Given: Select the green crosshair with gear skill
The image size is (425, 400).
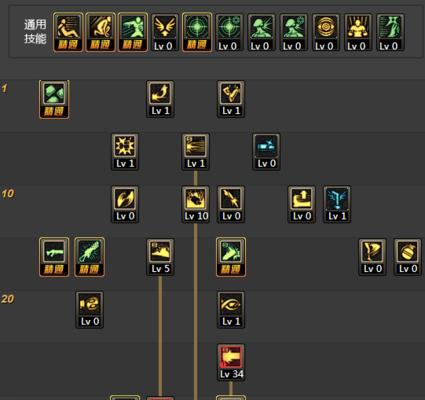Looking at the screenshot, I should click(x=229, y=32).
